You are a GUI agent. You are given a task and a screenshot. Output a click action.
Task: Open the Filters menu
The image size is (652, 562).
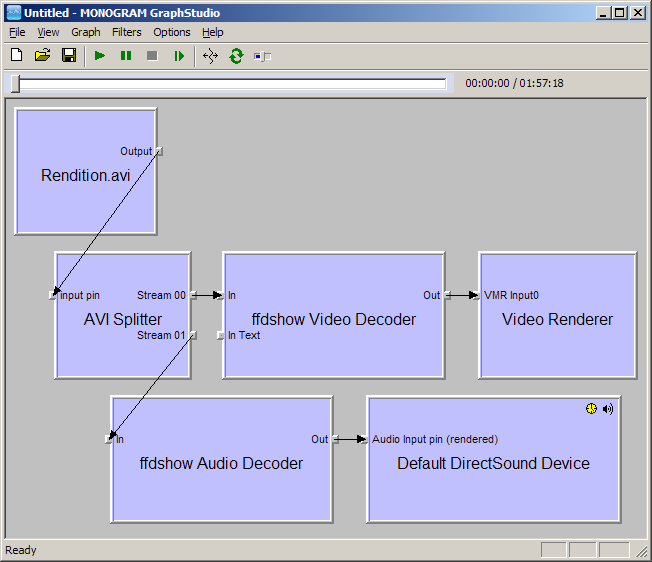pos(126,32)
